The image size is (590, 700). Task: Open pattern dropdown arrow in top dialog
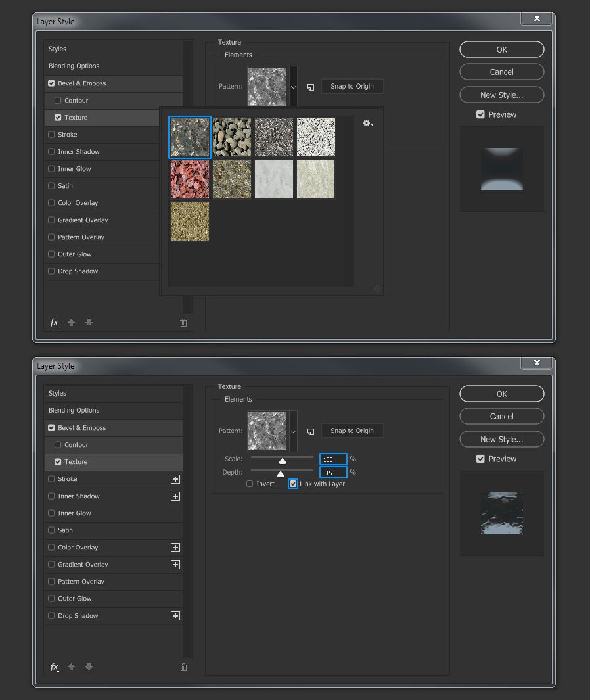pyautogui.click(x=293, y=87)
